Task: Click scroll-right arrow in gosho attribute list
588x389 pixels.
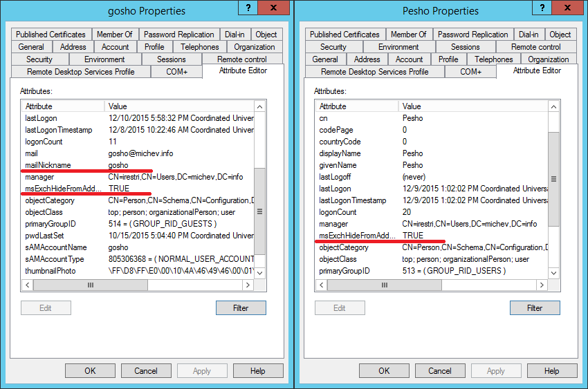Action: [x=248, y=285]
